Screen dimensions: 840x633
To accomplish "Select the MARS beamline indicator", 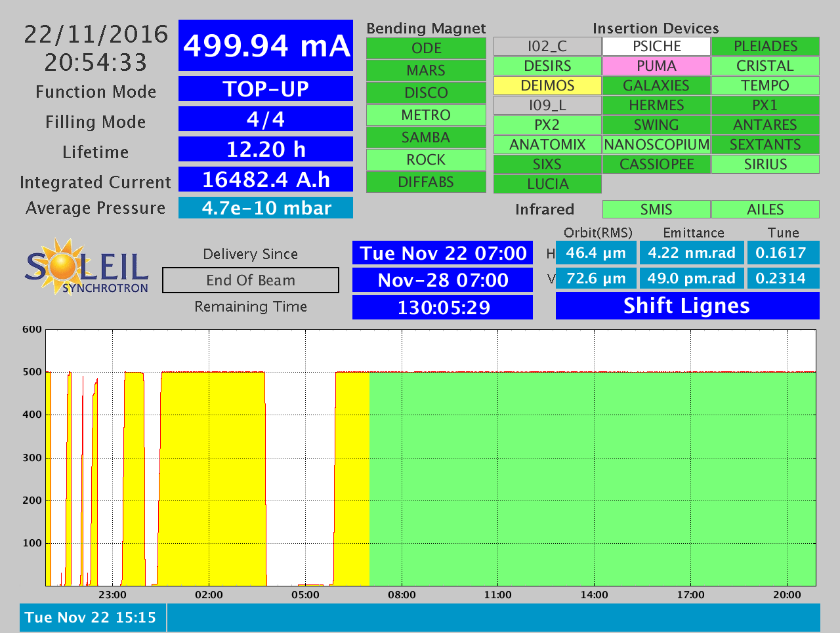I will tap(426, 71).
